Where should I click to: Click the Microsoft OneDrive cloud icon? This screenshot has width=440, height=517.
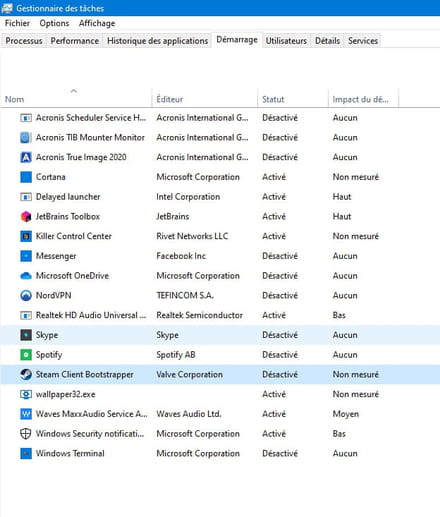pyautogui.click(x=26, y=276)
